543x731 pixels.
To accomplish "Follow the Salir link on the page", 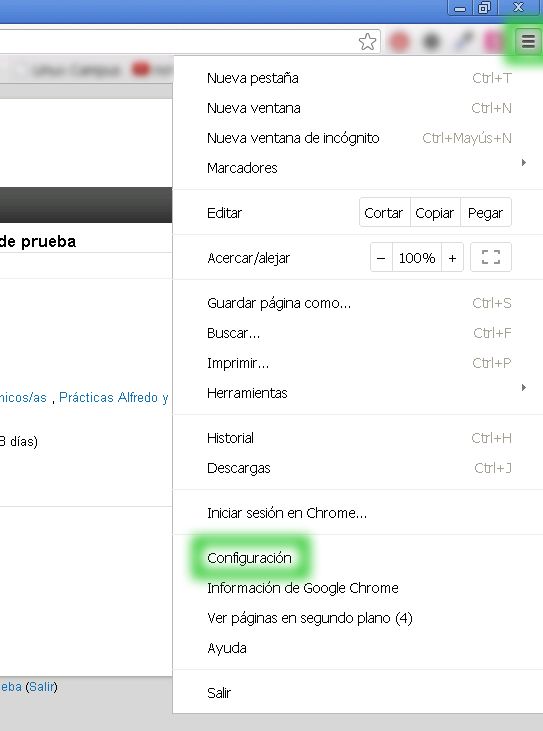I will pyautogui.click(x=41, y=687).
